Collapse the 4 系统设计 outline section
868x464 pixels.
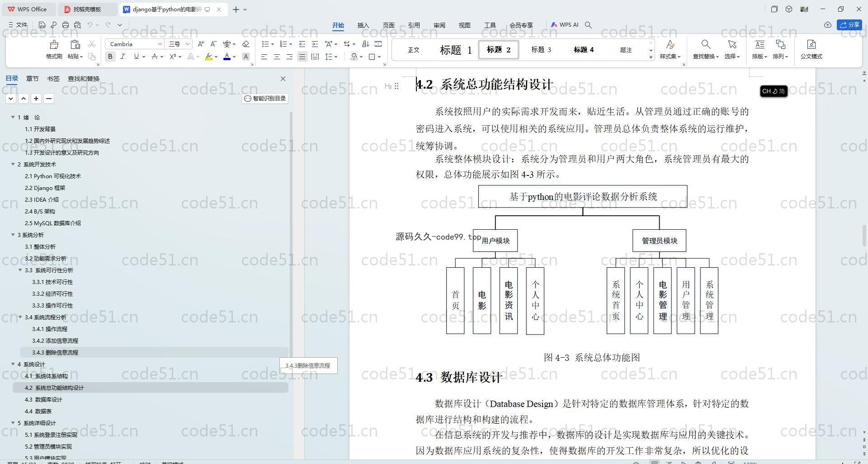tap(13, 364)
